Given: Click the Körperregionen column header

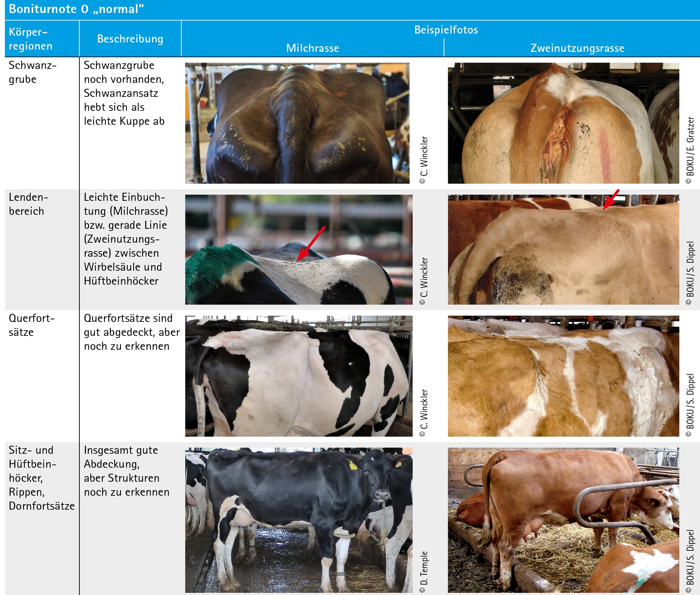Looking at the screenshot, I should coord(31,39).
